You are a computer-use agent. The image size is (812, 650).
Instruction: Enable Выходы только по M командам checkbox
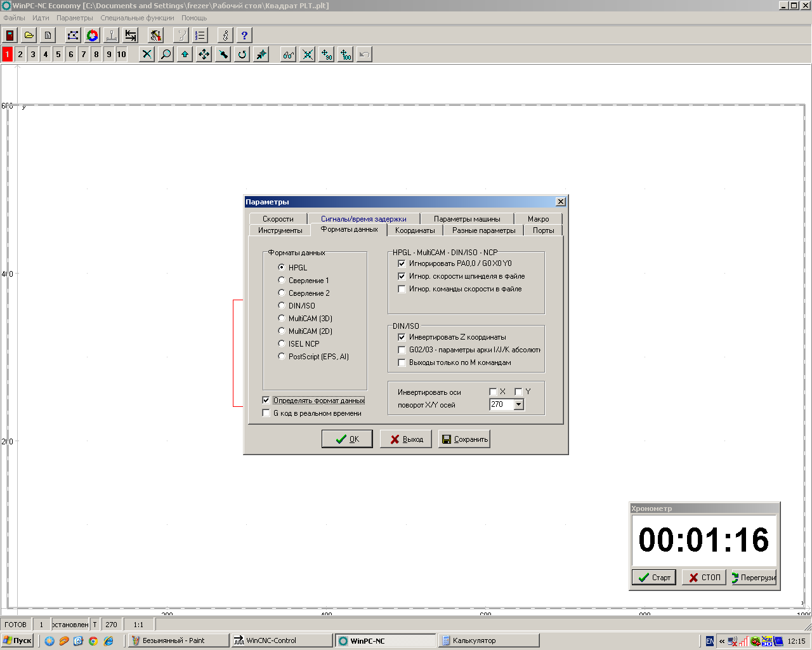click(402, 362)
